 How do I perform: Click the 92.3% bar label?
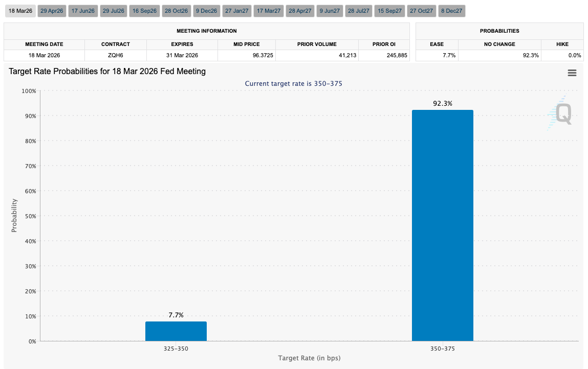click(443, 104)
